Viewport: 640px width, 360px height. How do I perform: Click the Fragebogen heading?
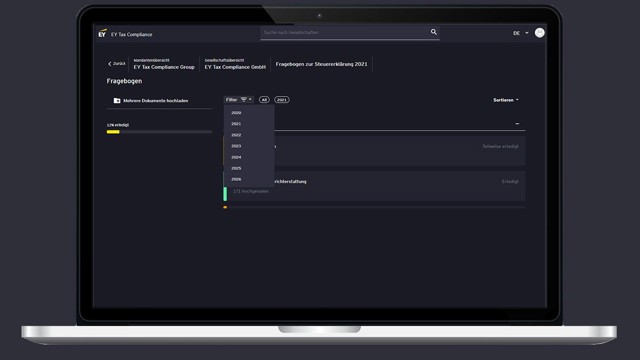coord(124,81)
